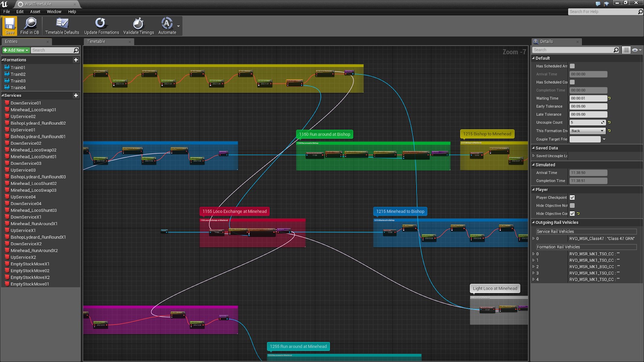Enable the Has Scheduled Arrival checkbox
Screen dimensions: 644x362
572,66
